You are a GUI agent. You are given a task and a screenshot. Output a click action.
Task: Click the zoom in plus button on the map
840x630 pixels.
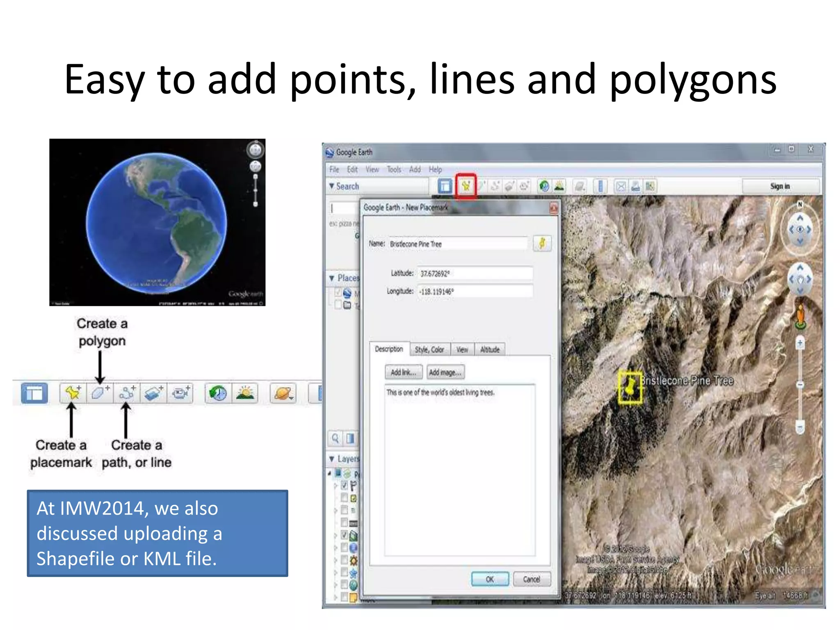[x=800, y=343]
